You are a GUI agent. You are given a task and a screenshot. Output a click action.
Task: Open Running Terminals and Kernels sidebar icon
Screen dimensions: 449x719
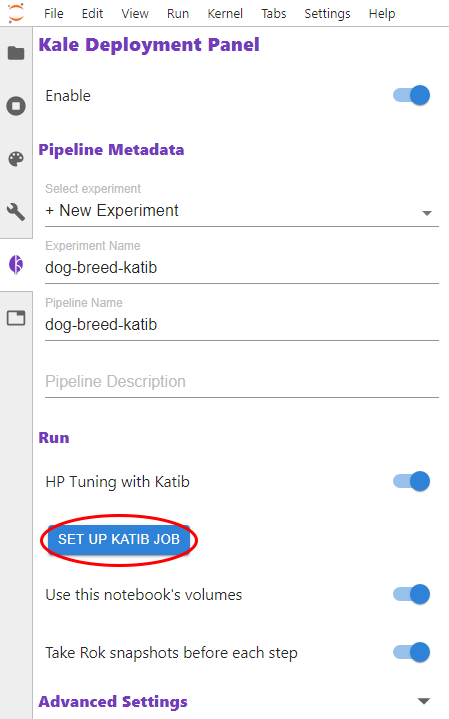coord(16,106)
